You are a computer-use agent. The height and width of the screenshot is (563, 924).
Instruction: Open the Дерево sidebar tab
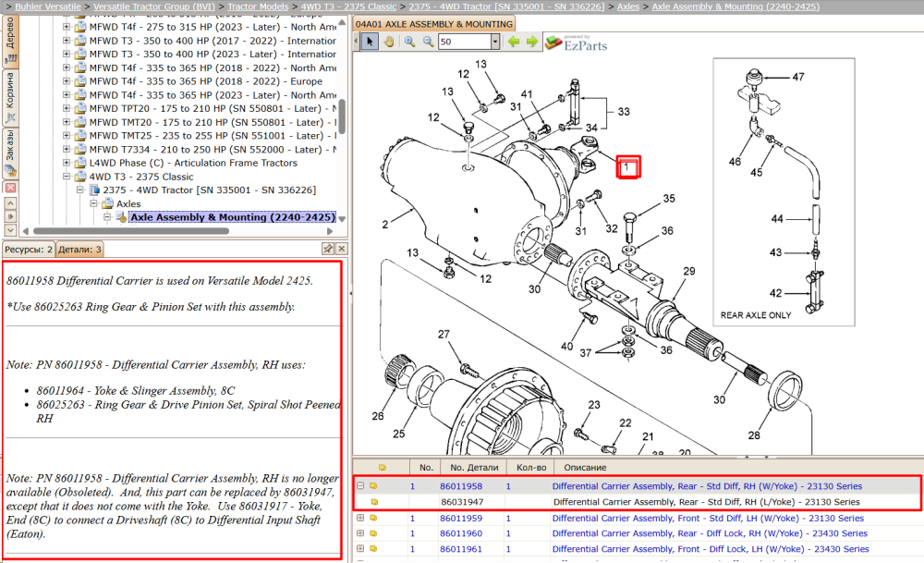(10, 41)
